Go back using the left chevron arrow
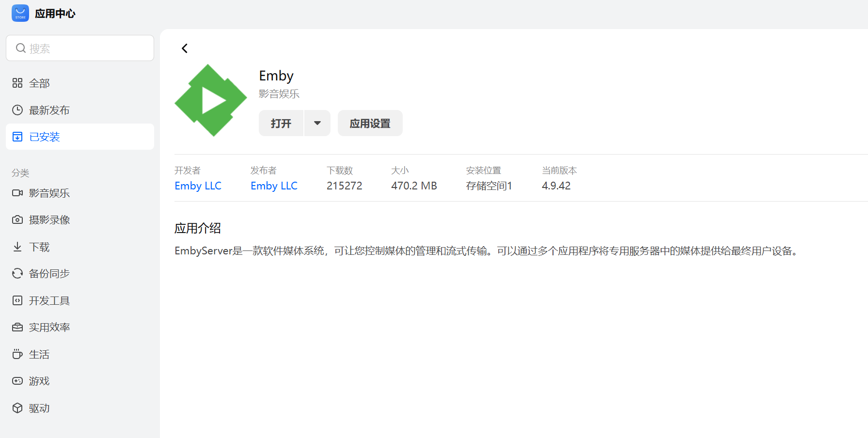Screen dimensions: 868x438 [x=185, y=48]
